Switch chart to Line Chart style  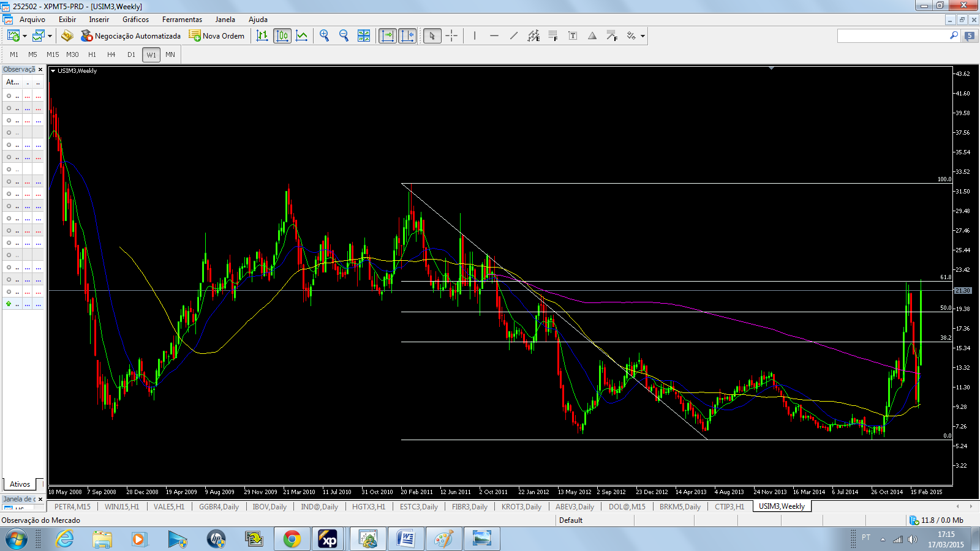click(302, 36)
